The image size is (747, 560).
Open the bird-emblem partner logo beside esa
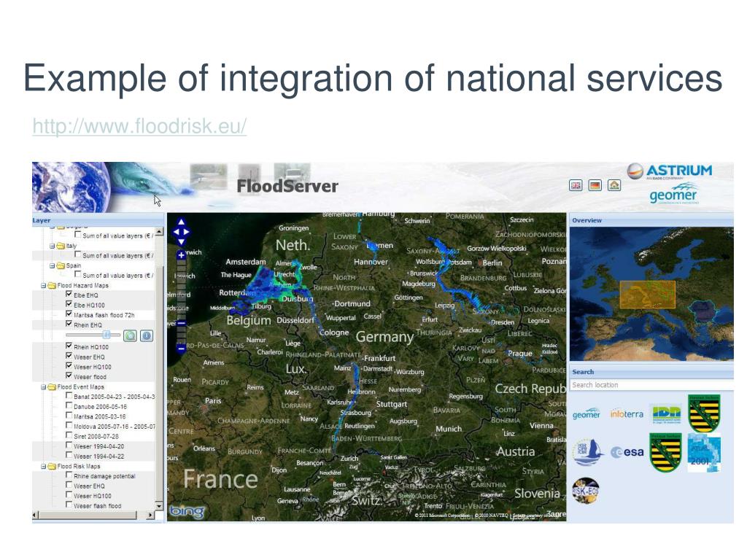(x=587, y=452)
